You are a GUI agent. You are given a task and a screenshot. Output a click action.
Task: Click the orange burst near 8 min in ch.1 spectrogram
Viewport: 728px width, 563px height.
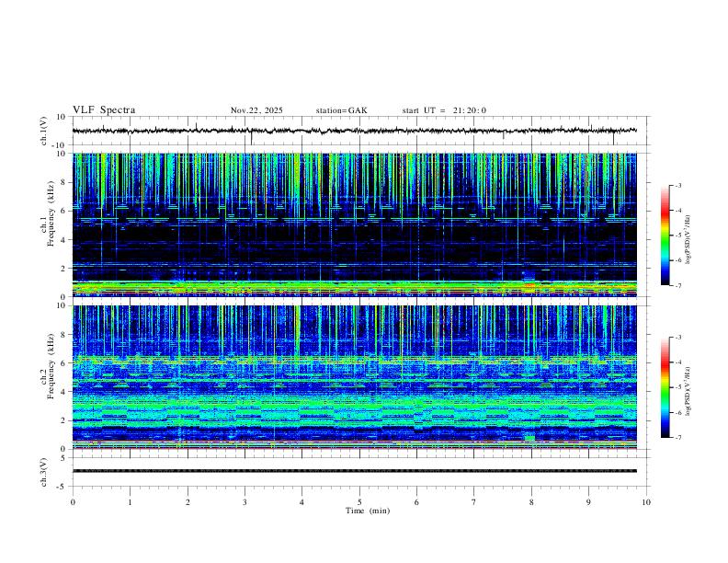[x=529, y=285]
